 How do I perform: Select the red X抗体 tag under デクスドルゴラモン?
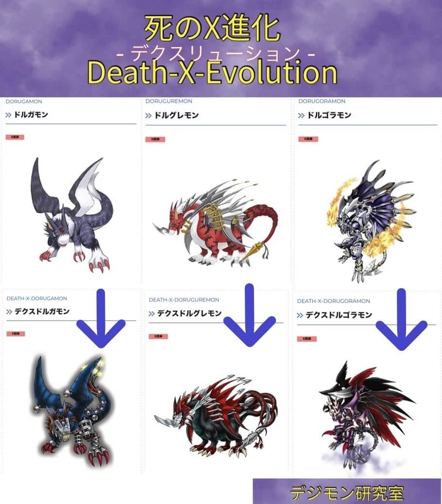pyautogui.click(x=307, y=339)
